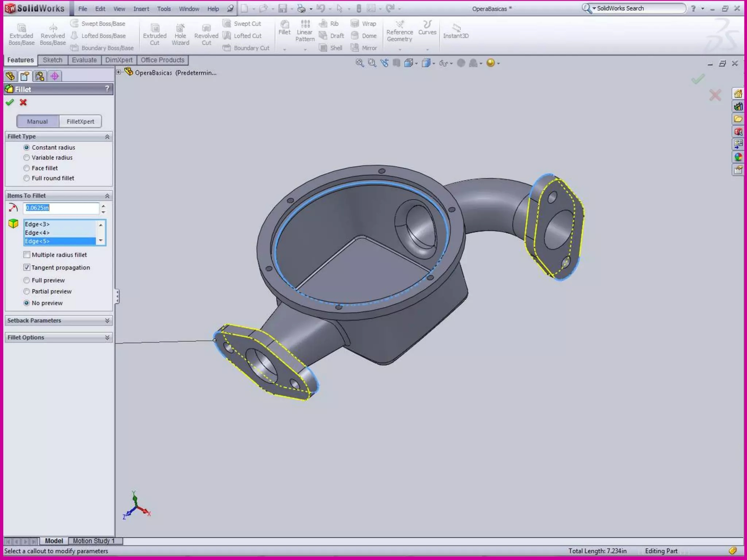Screen dimensions: 747x560
Task: Cancel the fillet with red X
Action: click(23, 102)
